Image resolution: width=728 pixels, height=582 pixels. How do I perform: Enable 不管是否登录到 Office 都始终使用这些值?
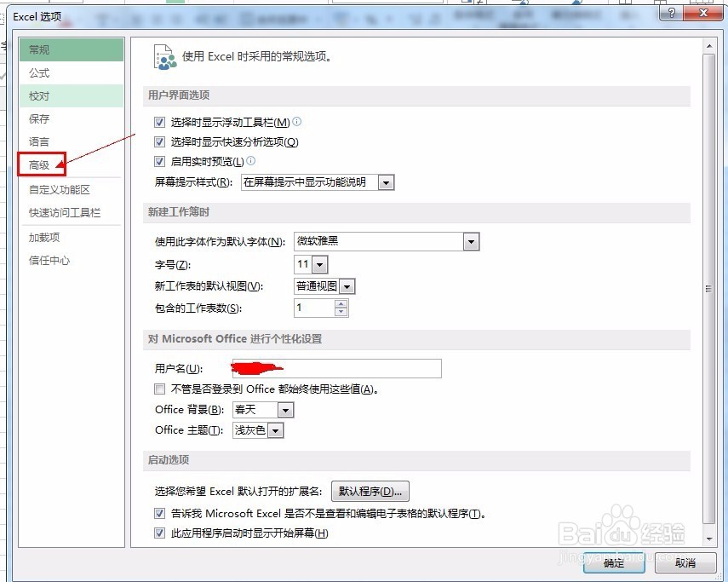(159, 389)
